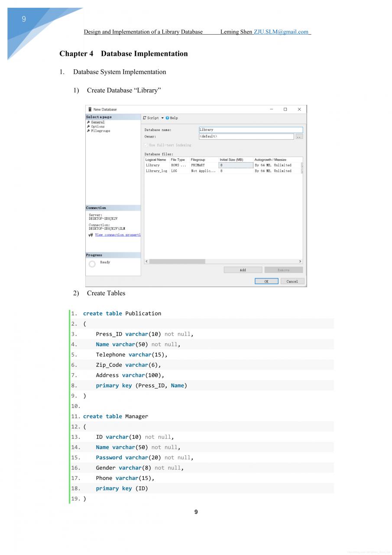
Task: Click the horizontal scrollbar thumb
Action: [177, 261]
